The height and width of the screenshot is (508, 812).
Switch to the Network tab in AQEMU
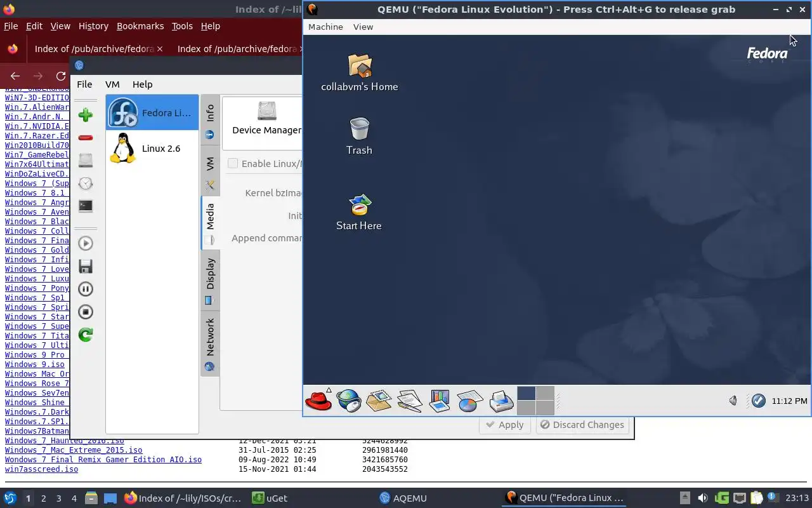tap(210, 344)
